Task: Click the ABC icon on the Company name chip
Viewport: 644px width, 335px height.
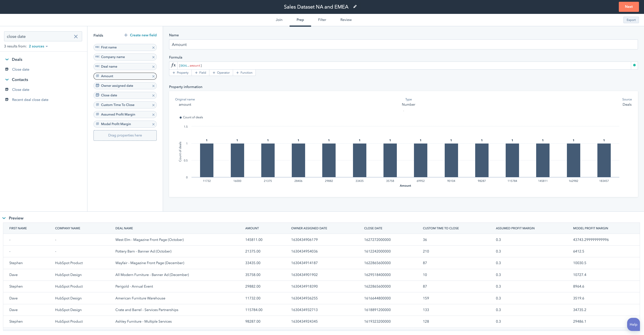Action: (x=97, y=57)
